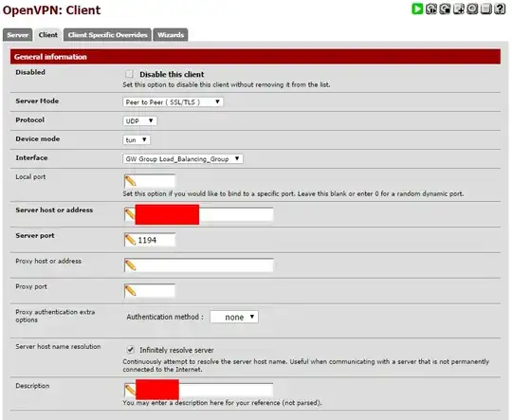Click the Infinitely resolve server label text
512x420 pixels.
pyautogui.click(x=176, y=350)
